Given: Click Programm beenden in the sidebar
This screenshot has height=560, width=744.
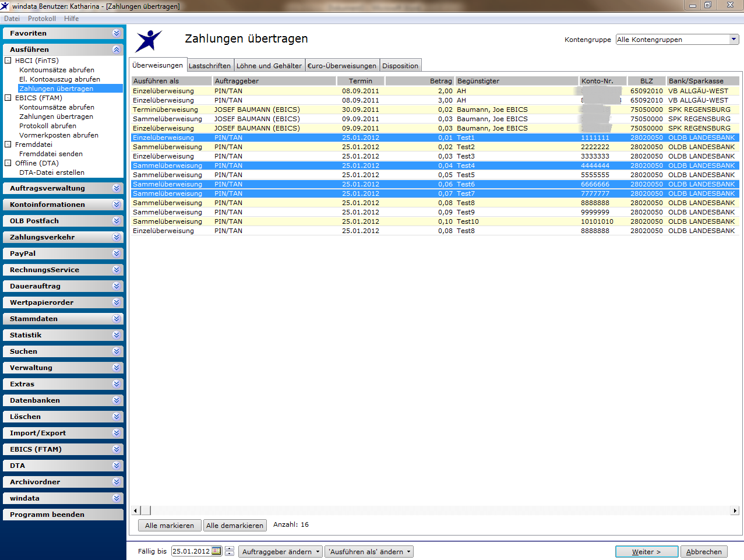Looking at the screenshot, I should tap(63, 515).
